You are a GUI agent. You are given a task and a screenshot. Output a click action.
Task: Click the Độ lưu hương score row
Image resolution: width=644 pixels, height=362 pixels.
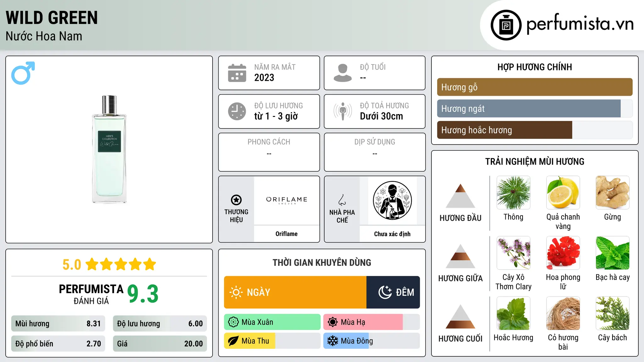160,323
